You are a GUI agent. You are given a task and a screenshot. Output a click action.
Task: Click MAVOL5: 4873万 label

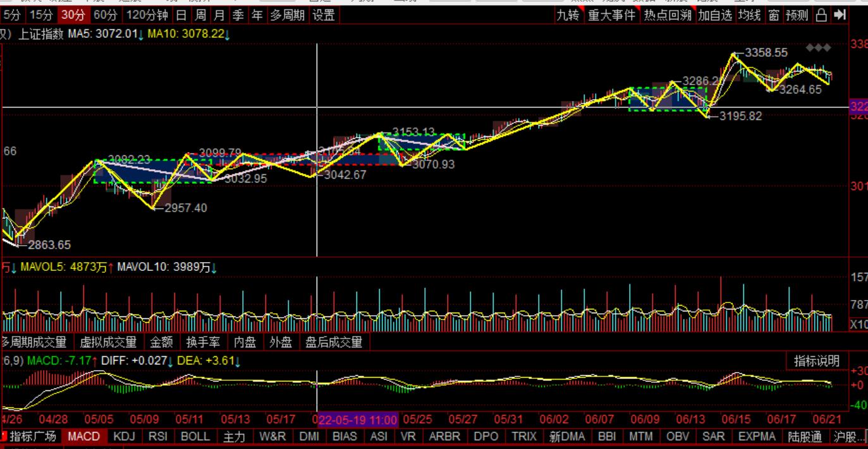pyautogui.click(x=67, y=268)
